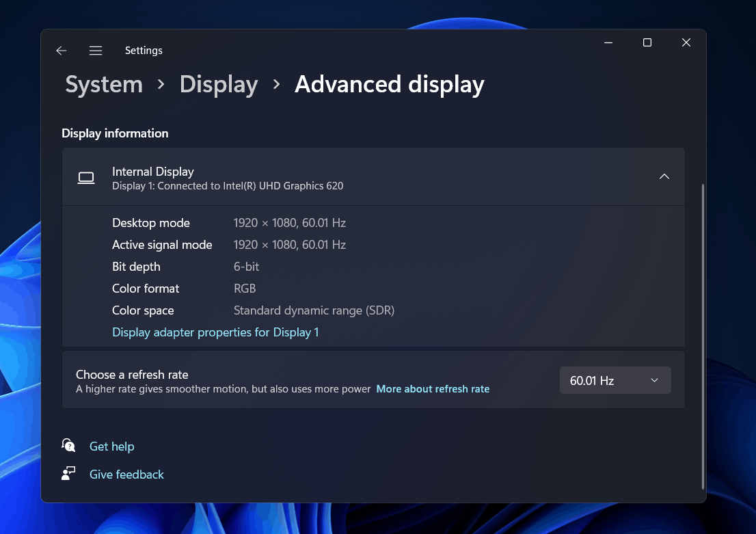Open the refresh rate dropdown
The width and height of the screenshot is (756, 534).
coord(615,380)
